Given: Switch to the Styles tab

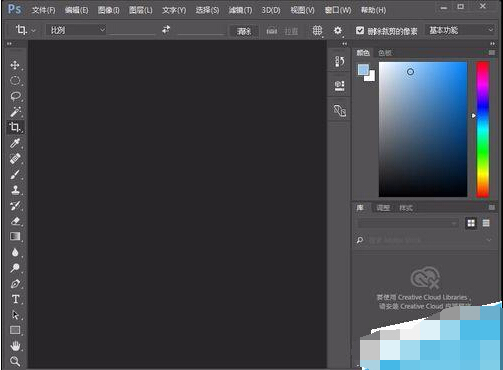Looking at the screenshot, I should coord(406,208).
